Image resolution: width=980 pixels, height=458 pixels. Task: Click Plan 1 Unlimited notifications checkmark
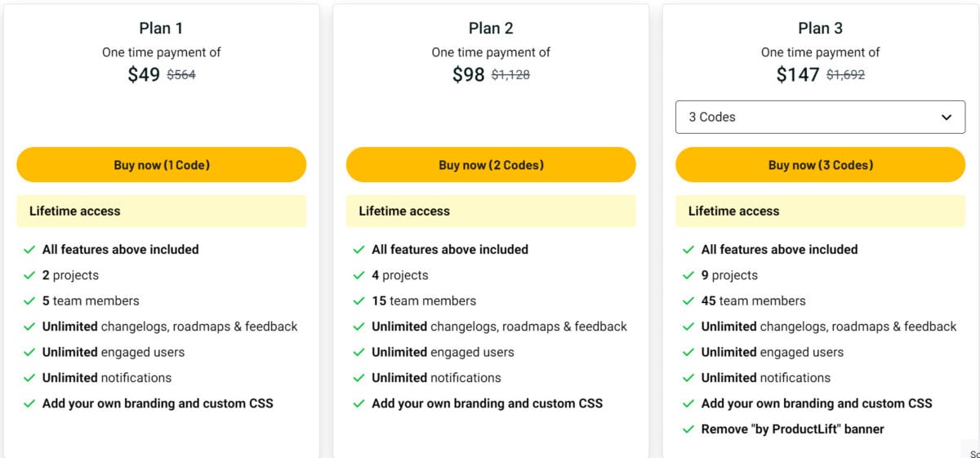click(29, 377)
